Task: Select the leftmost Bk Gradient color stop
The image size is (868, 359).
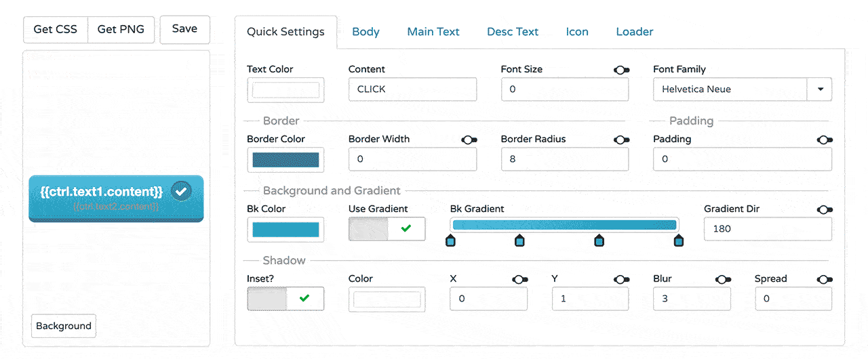Action: click(x=450, y=241)
